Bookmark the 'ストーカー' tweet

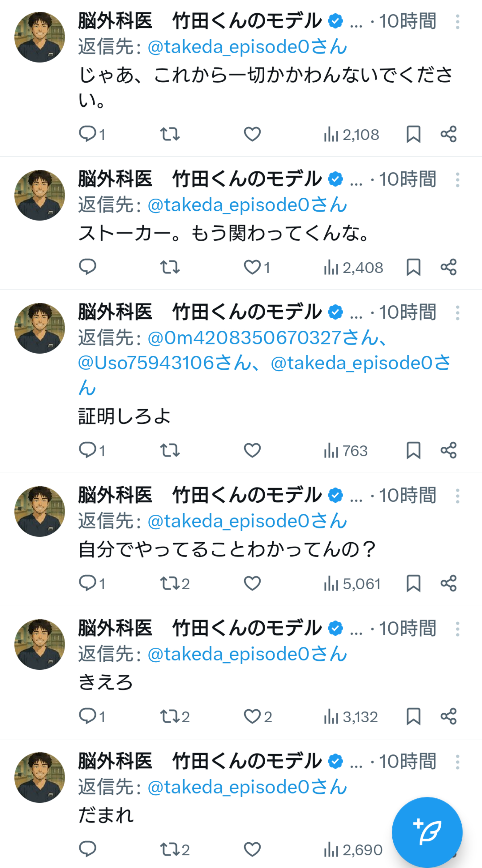pyautogui.click(x=413, y=267)
